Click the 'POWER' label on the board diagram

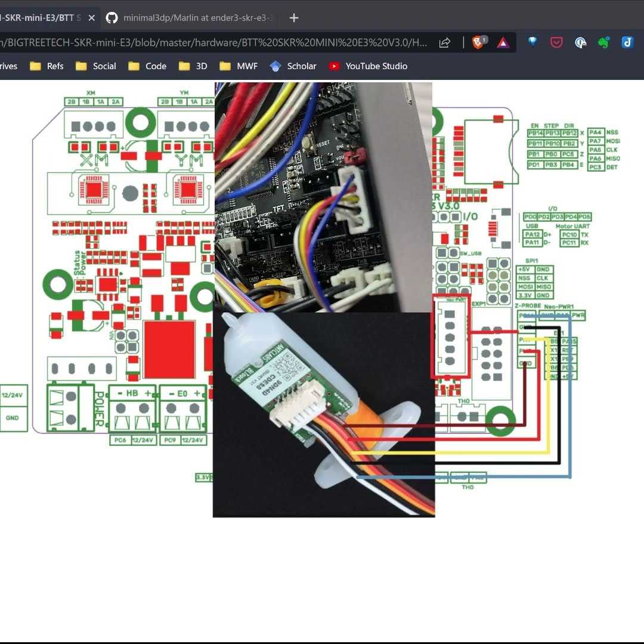click(100, 408)
